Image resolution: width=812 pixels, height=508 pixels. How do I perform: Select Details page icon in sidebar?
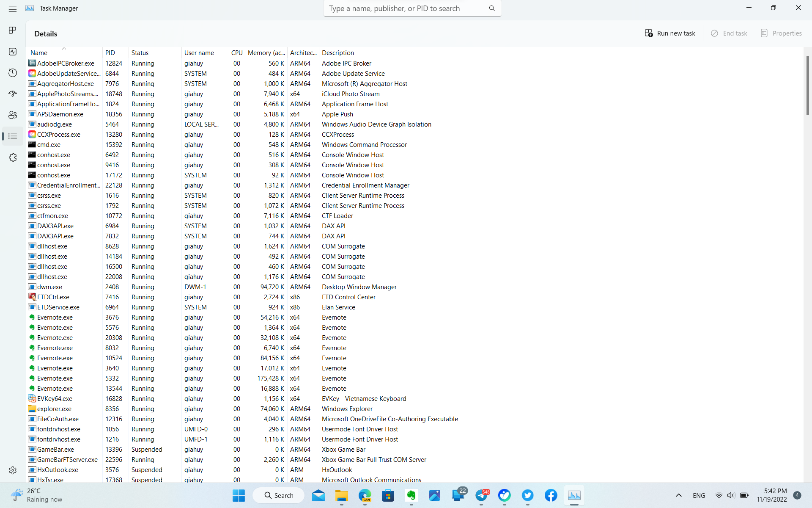click(13, 136)
